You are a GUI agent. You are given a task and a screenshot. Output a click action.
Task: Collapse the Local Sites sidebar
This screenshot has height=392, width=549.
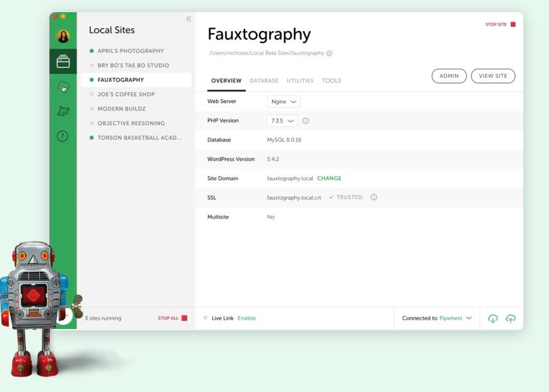click(188, 19)
